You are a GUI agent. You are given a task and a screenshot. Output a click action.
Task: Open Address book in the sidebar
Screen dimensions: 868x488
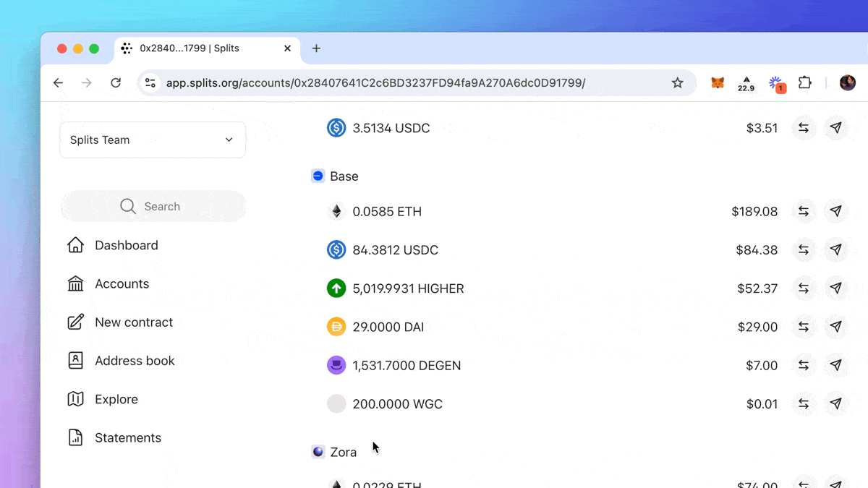click(x=122, y=360)
